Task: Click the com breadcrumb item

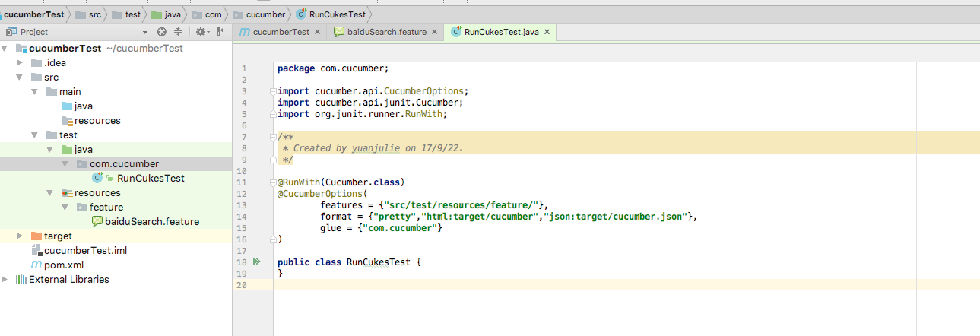Action: click(x=208, y=14)
